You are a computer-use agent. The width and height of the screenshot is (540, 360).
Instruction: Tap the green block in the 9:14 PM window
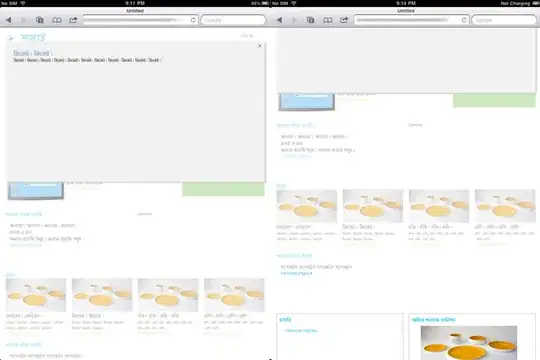point(494,100)
